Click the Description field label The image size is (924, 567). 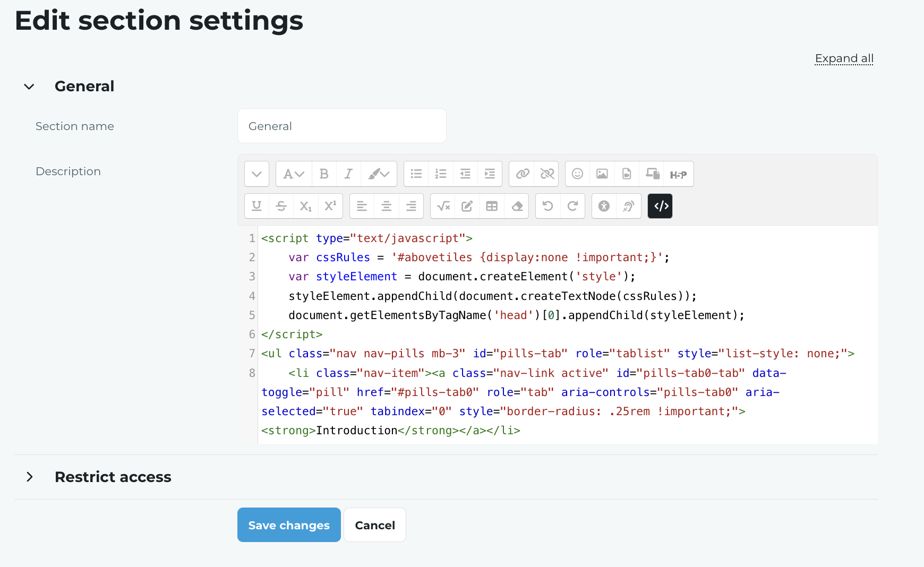tap(68, 171)
